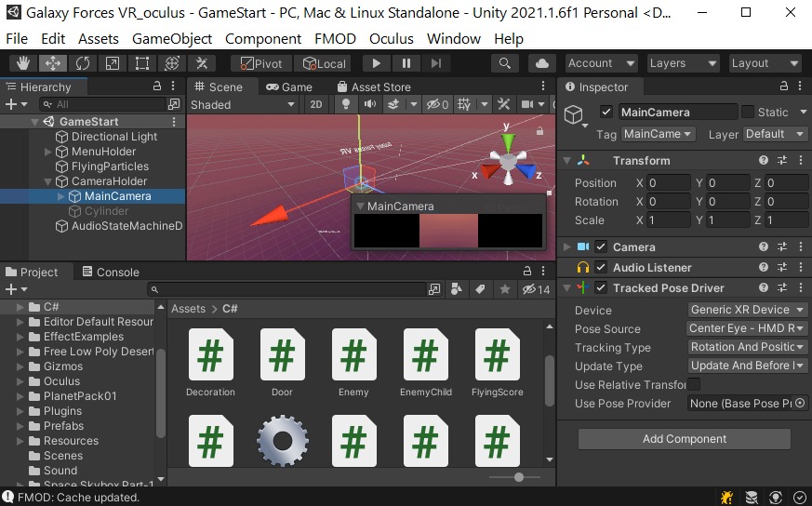Image resolution: width=812 pixels, height=506 pixels.
Task: Disable the Audio Listener checkbox
Action: coord(601,268)
